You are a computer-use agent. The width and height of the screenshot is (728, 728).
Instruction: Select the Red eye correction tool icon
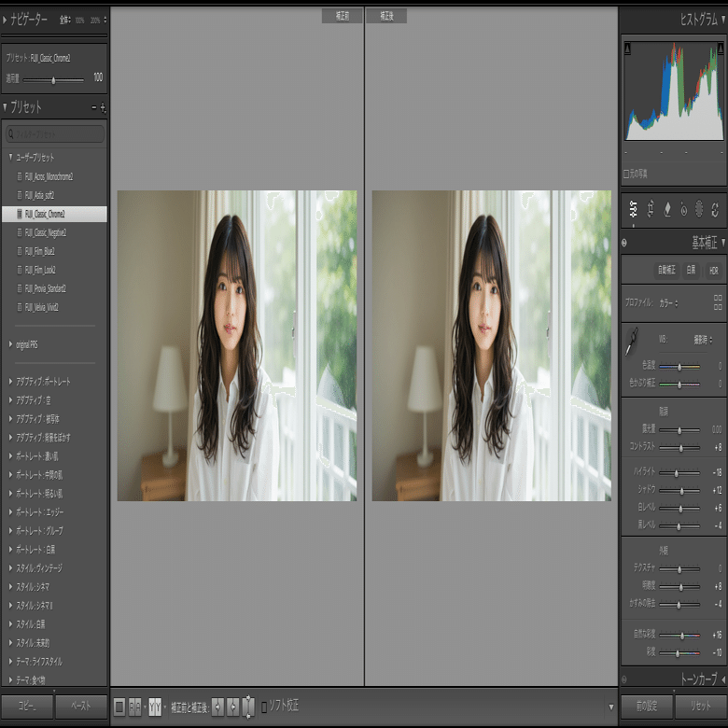(683, 209)
